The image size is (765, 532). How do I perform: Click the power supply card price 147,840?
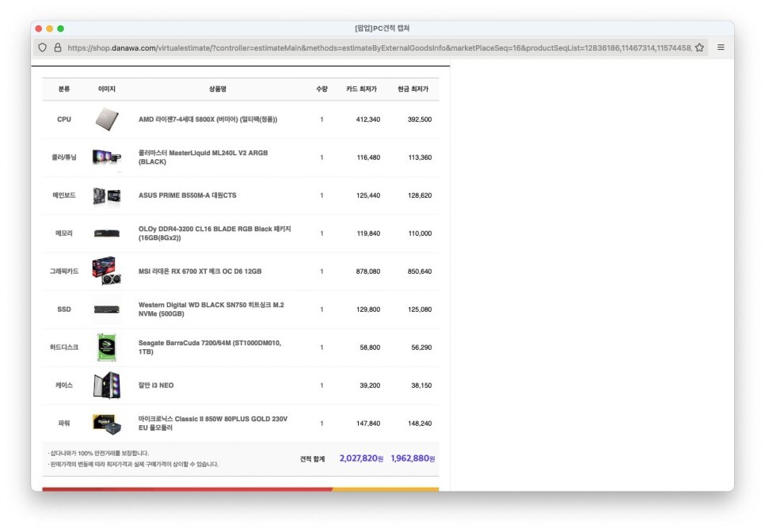368,424
